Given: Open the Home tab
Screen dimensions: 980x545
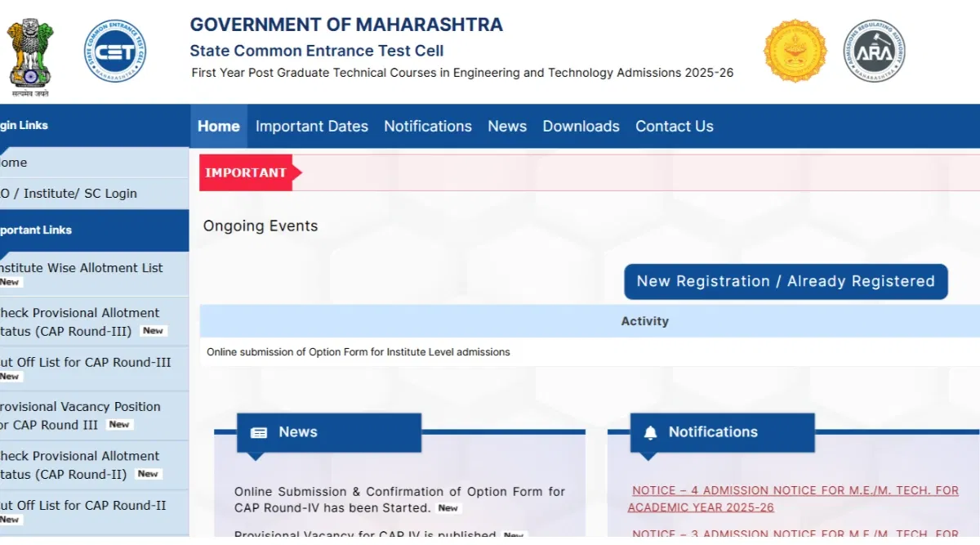Looking at the screenshot, I should (x=219, y=127).
